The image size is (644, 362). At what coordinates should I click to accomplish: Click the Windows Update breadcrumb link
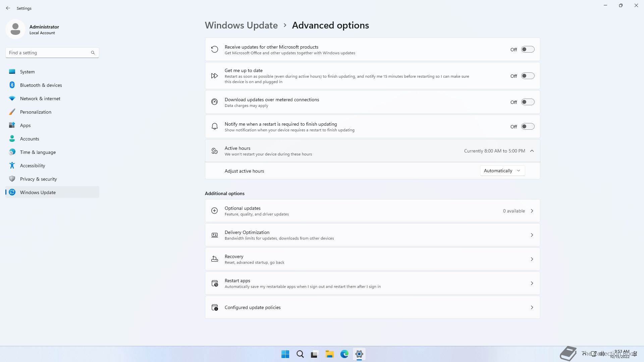point(241,25)
